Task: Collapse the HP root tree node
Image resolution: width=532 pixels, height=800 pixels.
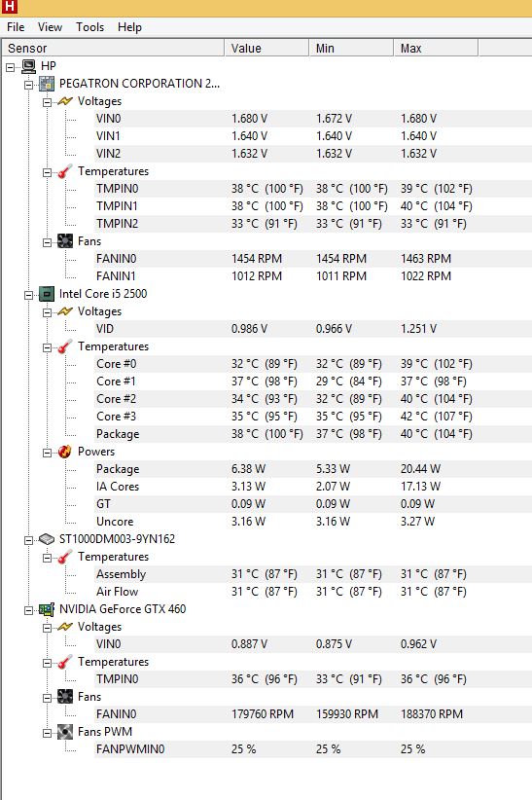Action: (x=10, y=67)
